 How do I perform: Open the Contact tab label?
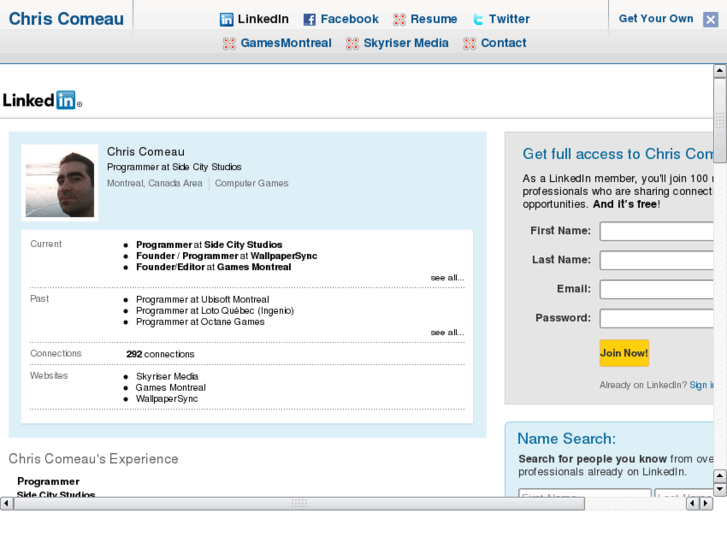pos(504,43)
